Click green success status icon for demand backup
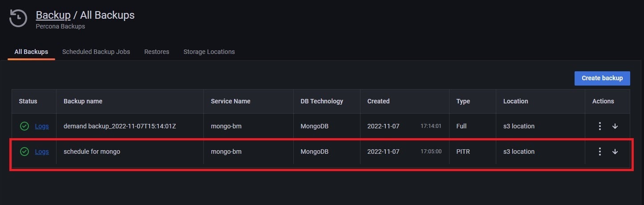 click(x=24, y=126)
